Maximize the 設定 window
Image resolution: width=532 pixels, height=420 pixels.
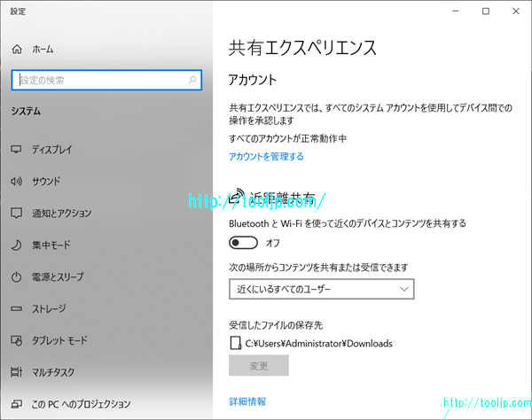click(x=486, y=12)
